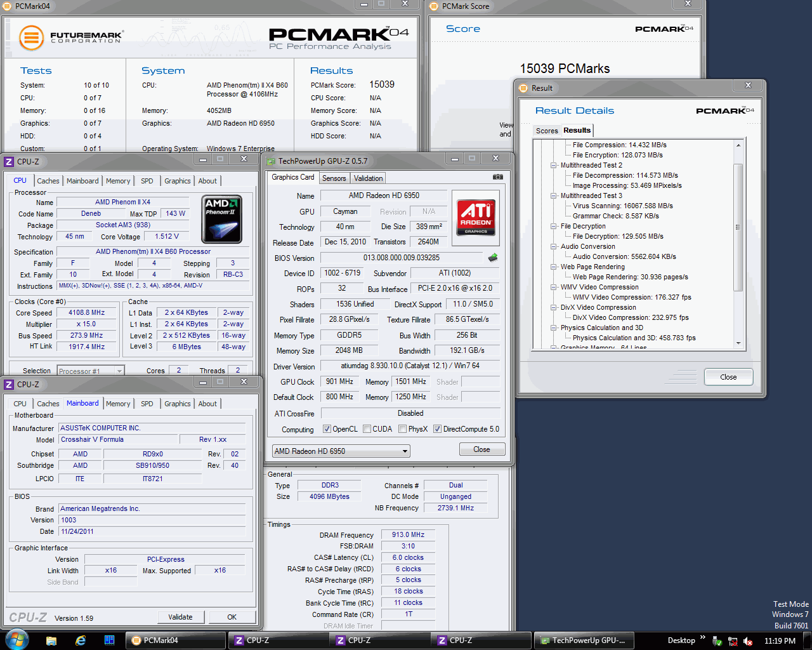The width and height of the screenshot is (812, 650).
Task: Select the File Compression 14.432 MB/s row
Action: 619,145
